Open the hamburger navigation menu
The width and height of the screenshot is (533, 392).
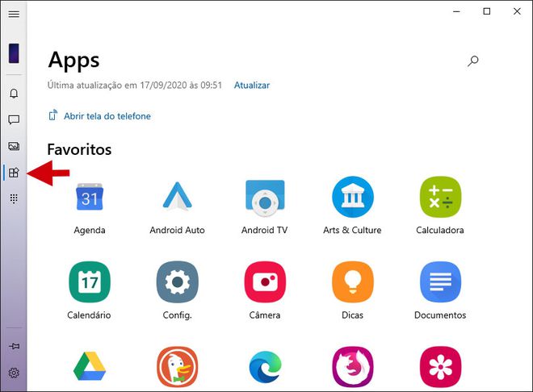14,15
